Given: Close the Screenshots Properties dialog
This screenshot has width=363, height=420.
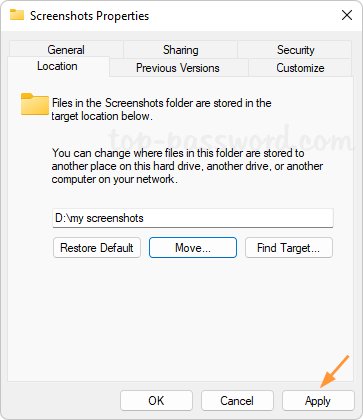Looking at the screenshot, I should click(347, 15).
